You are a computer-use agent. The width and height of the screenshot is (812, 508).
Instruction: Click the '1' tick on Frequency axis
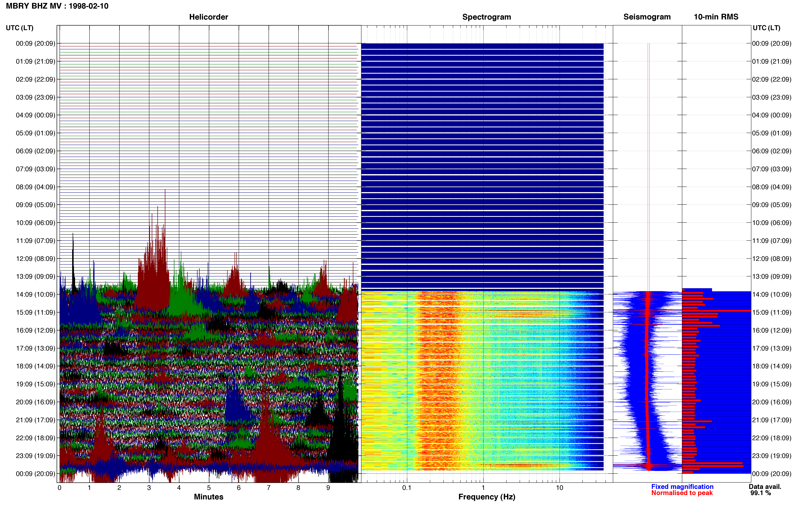pos(483,487)
